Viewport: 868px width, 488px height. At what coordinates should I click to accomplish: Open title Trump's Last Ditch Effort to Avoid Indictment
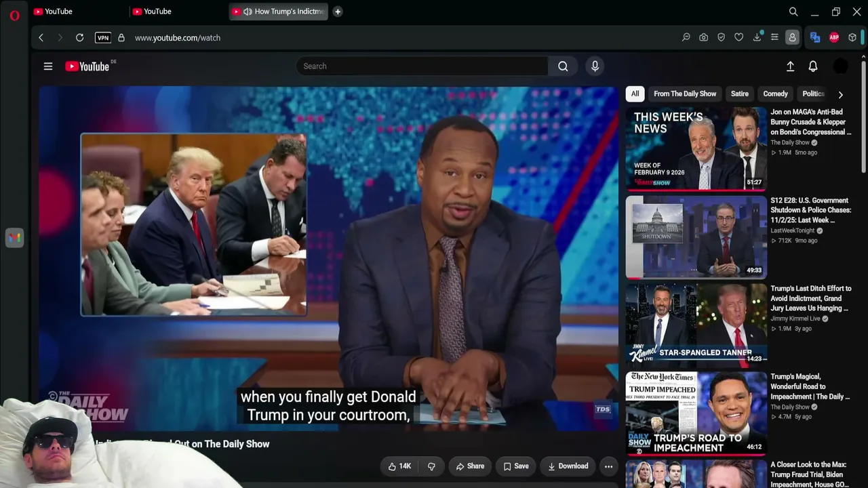coord(810,298)
